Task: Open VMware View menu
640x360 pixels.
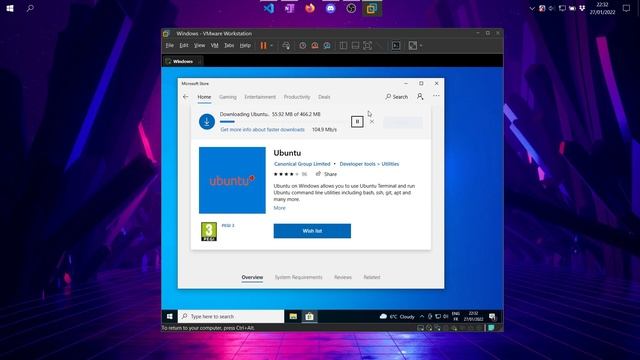Action: click(199, 45)
